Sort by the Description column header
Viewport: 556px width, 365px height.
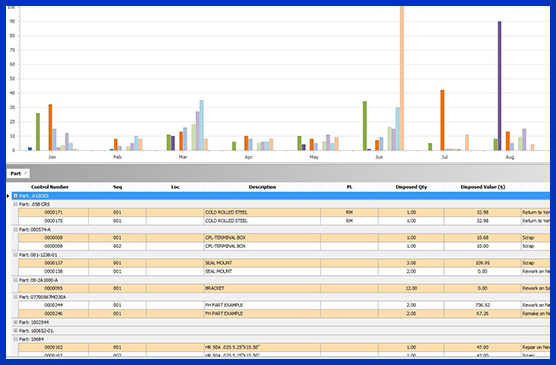click(x=262, y=187)
